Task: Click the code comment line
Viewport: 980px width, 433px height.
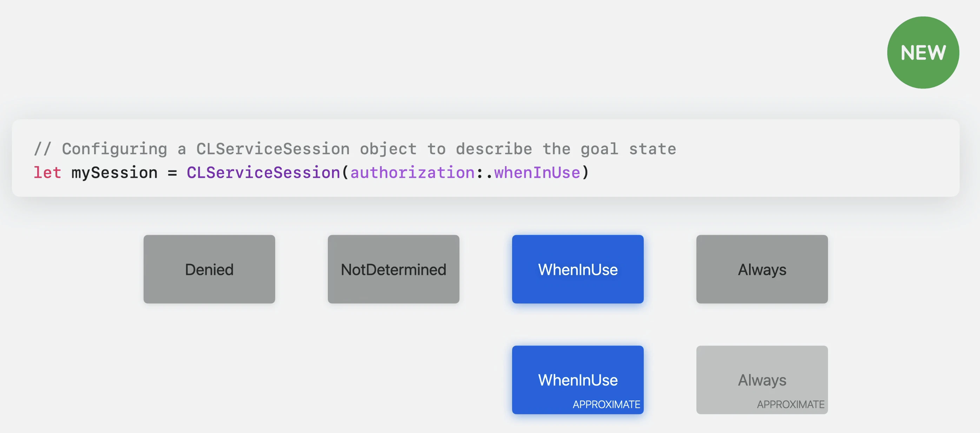Action: click(355, 149)
